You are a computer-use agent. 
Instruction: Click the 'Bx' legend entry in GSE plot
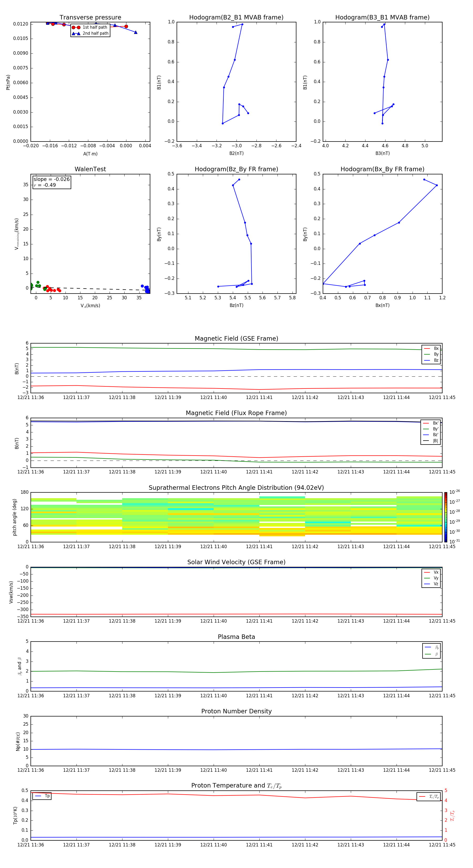pos(431,349)
